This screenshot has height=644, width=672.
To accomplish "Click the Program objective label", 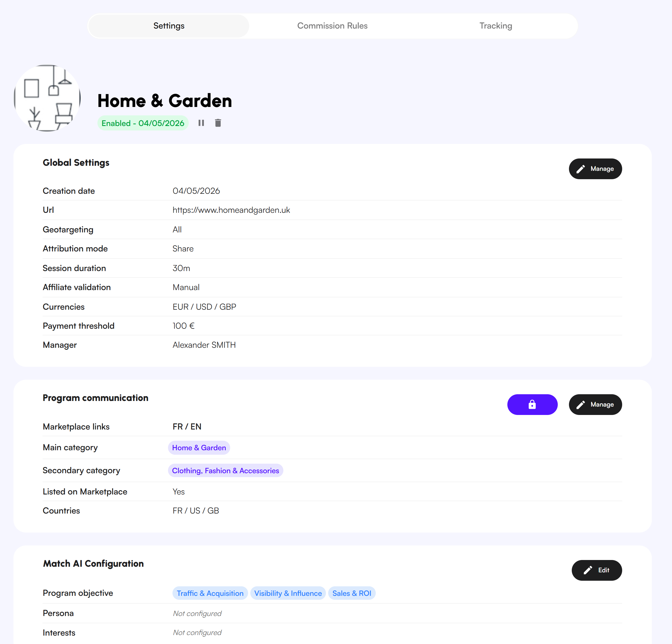I will (78, 593).
